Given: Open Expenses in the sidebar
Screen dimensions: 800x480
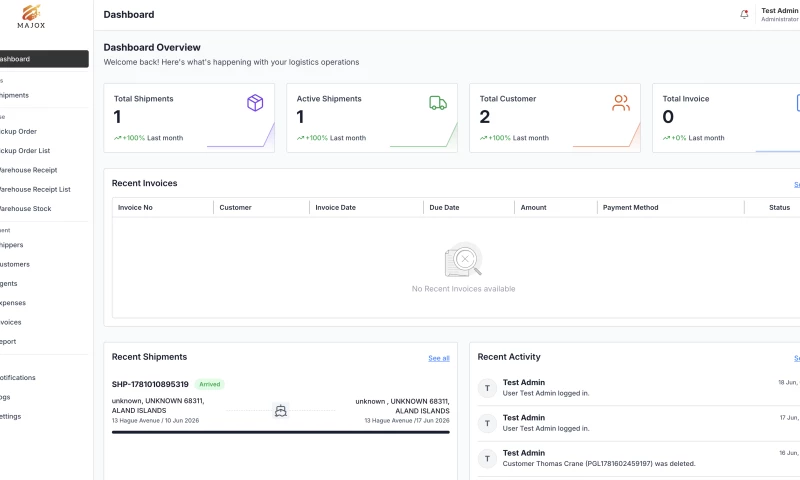Looking at the screenshot, I should 13,303.
